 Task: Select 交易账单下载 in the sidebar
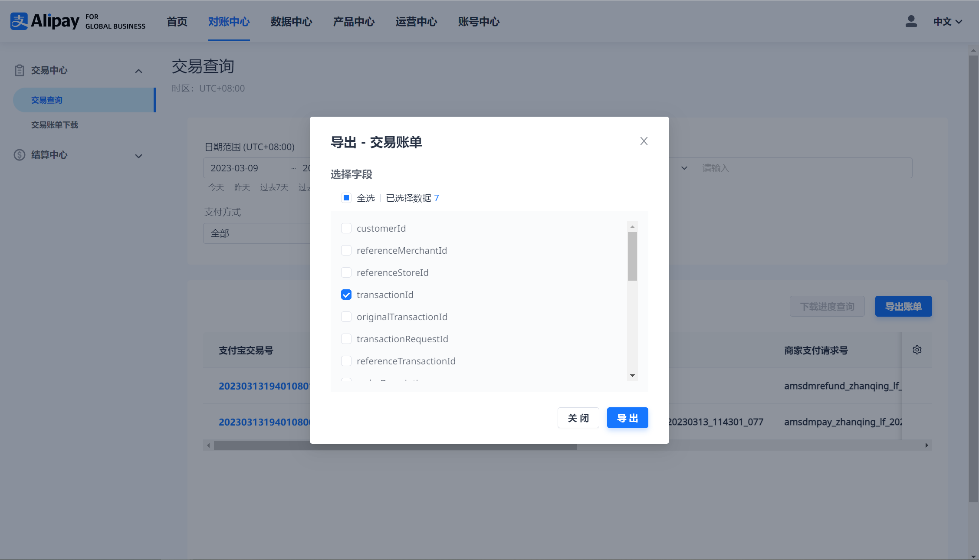coord(55,125)
